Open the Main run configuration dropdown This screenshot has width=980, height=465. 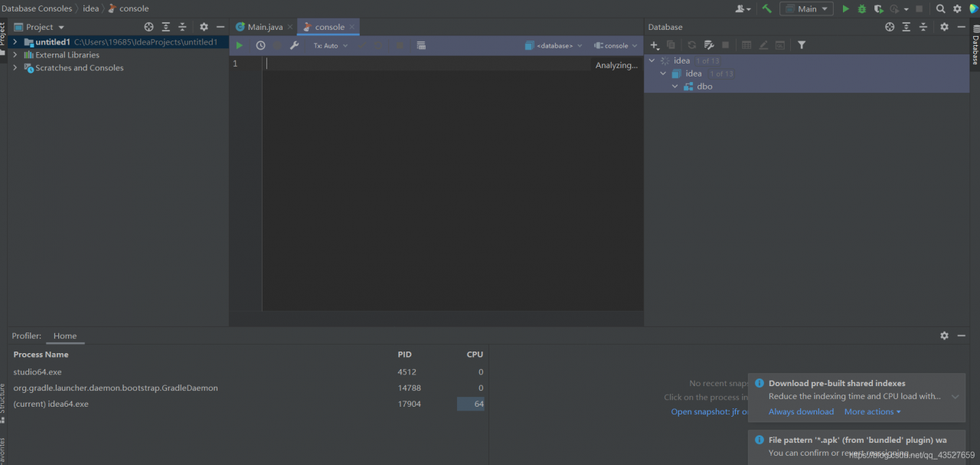pos(806,8)
